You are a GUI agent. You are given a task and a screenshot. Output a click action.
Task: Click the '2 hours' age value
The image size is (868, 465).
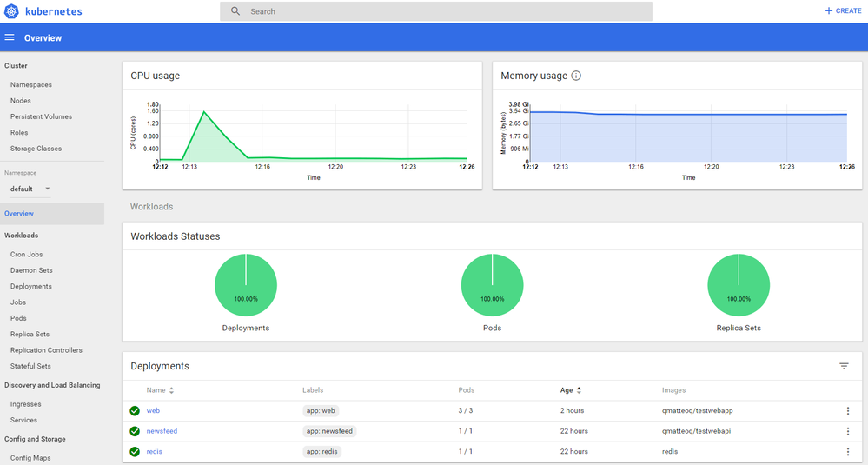[x=572, y=411]
